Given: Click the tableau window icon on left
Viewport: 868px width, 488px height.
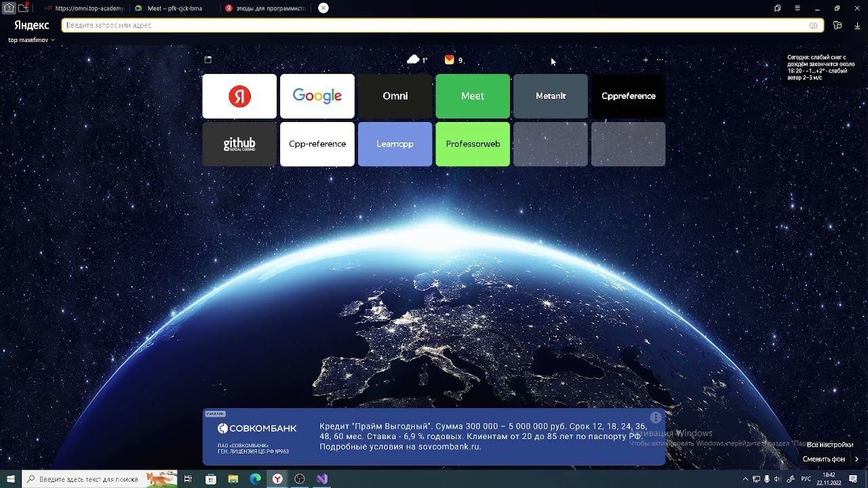Looking at the screenshot, I should (x=208, y=60).
